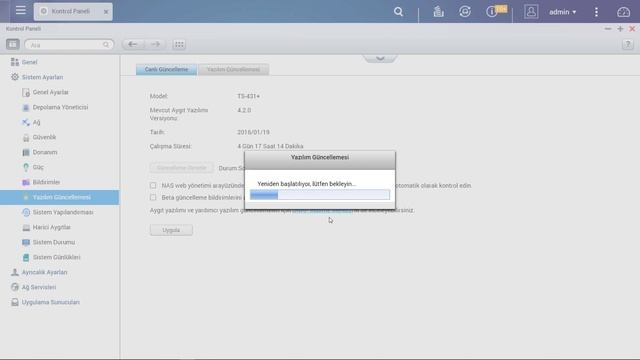Minimize the Kontrol Paneli window
640x360 pixels.
pyautogui.click(x=608, y=29)
